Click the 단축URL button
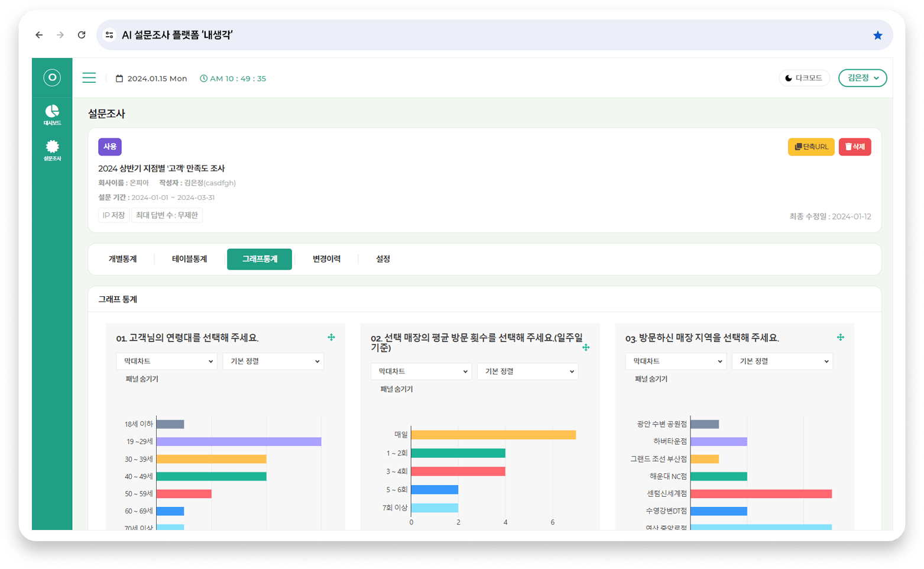Screen dimensions: 924x569 tap(811, 147)
